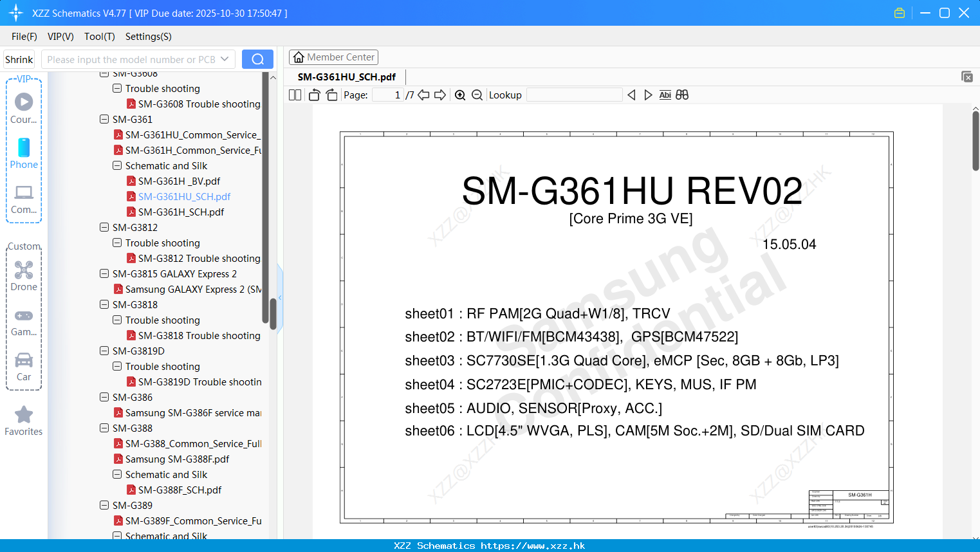Click the Shrink button
The height and width of the screenshot is (552, 980).
(x=19, y=59)
